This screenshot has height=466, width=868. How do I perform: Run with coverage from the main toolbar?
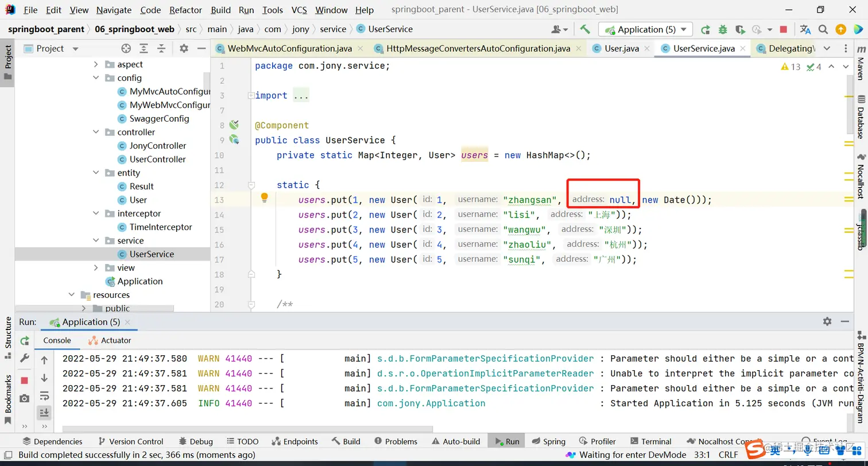tap(740, 29)
